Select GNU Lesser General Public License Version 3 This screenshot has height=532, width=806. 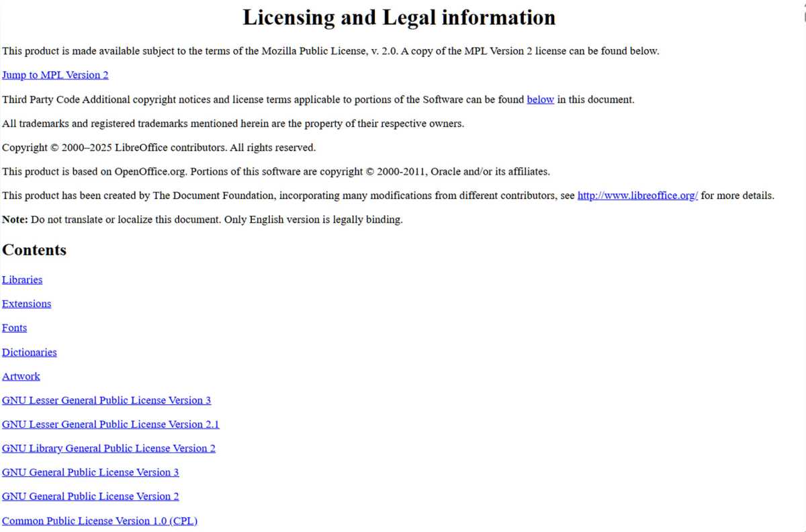click(106, 400)
